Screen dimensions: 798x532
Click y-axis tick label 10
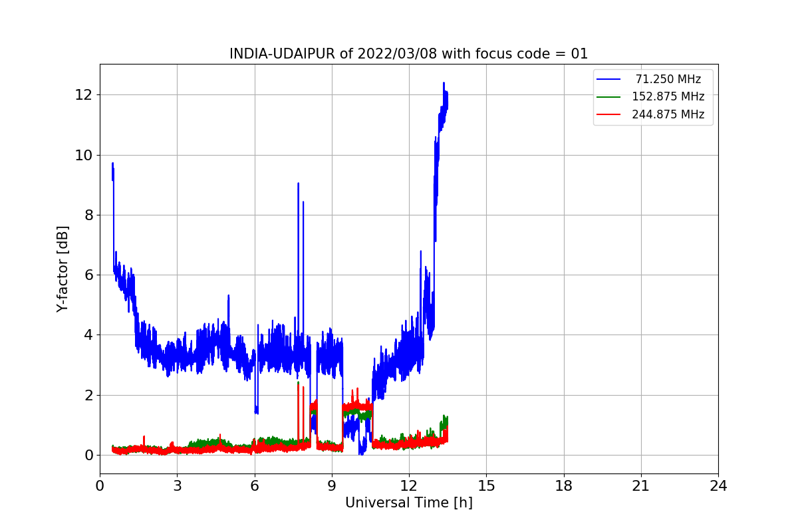pos(84,155)
